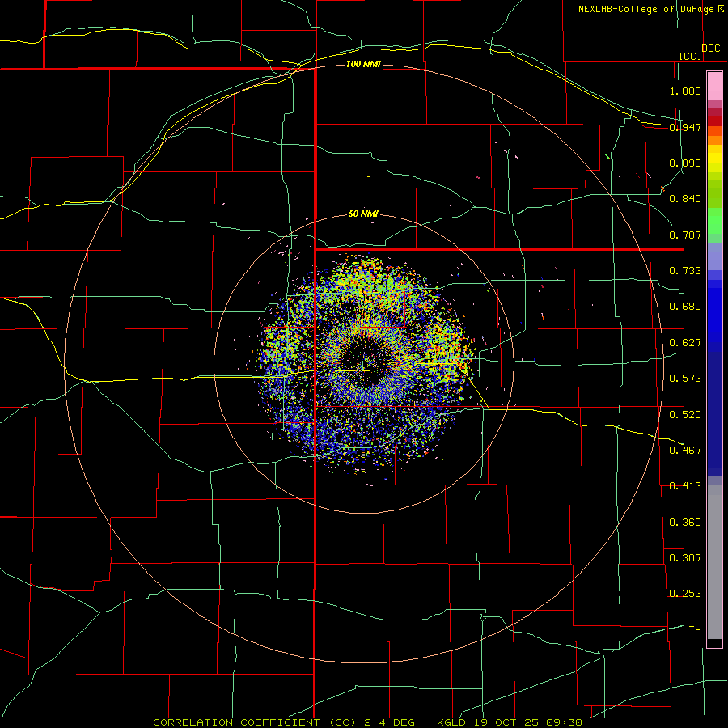Select the 0.680 scale value
This screenshot has height=728, width=728.
pos(685,307)
